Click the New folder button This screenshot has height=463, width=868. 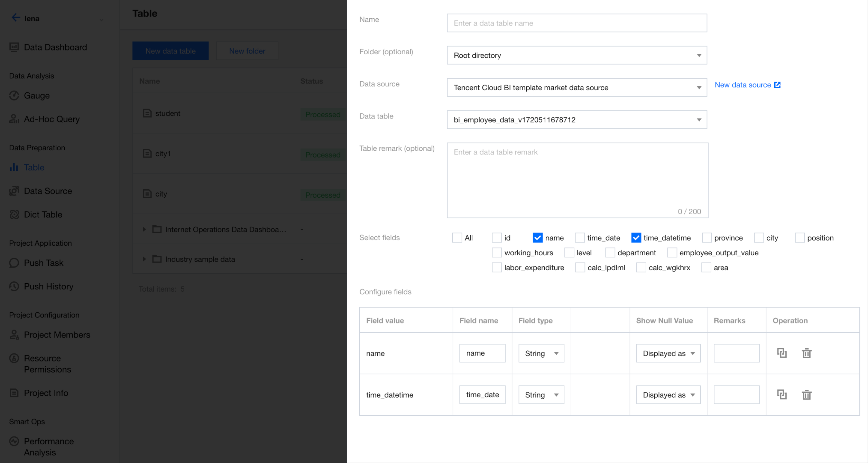(x=247, y=51)
